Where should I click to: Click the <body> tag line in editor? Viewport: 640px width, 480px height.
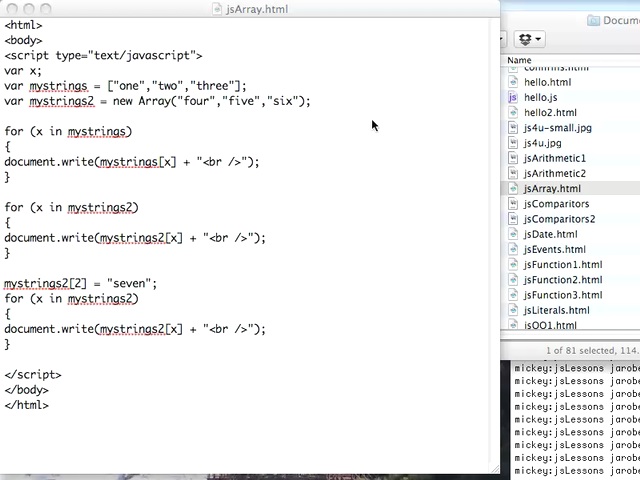23,40
